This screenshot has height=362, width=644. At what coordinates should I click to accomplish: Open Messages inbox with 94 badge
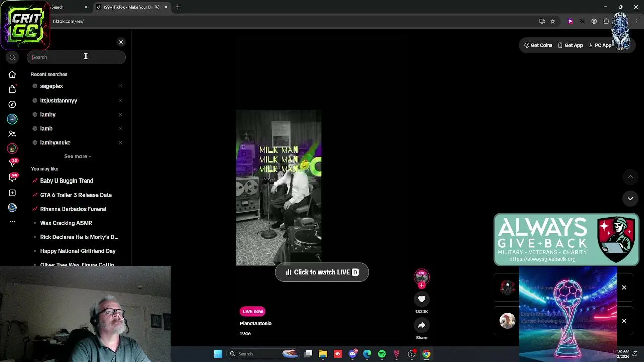click(12, 178)
